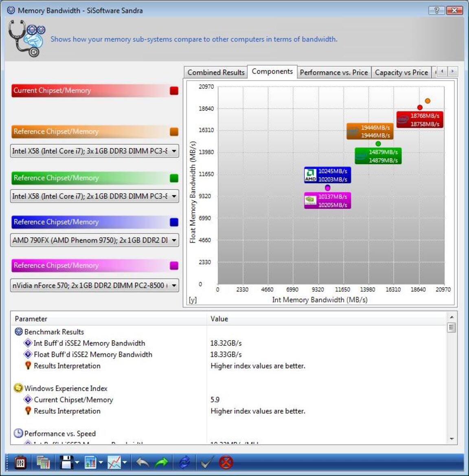The image size is (469, 476).
Task: Select the 18.32GB/s value
Action: (226, 343)
